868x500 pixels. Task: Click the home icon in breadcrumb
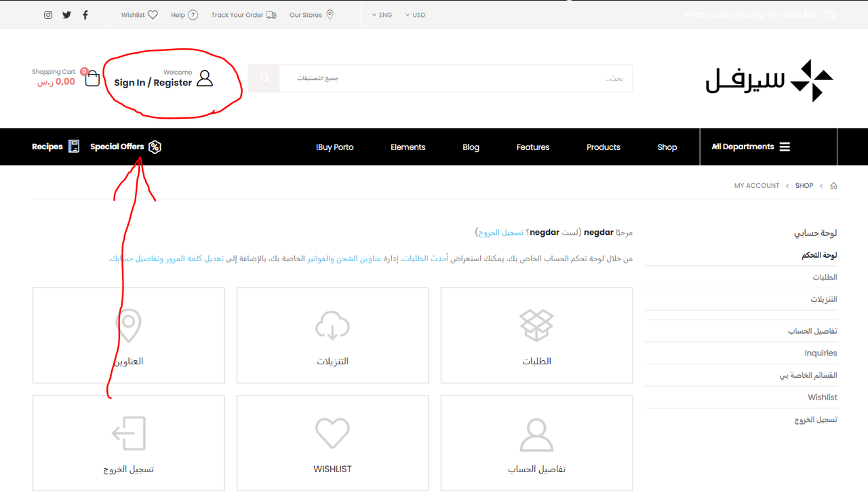(833, 186)
